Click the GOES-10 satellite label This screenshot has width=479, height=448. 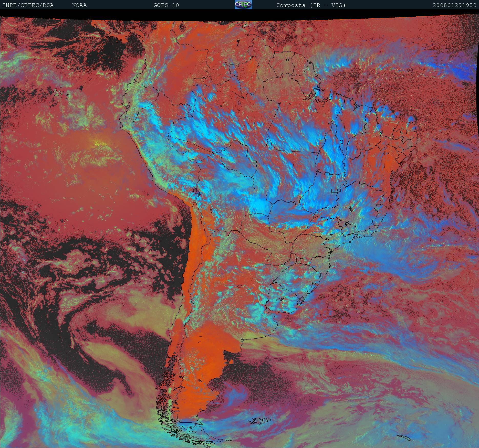tap(166, 5)
